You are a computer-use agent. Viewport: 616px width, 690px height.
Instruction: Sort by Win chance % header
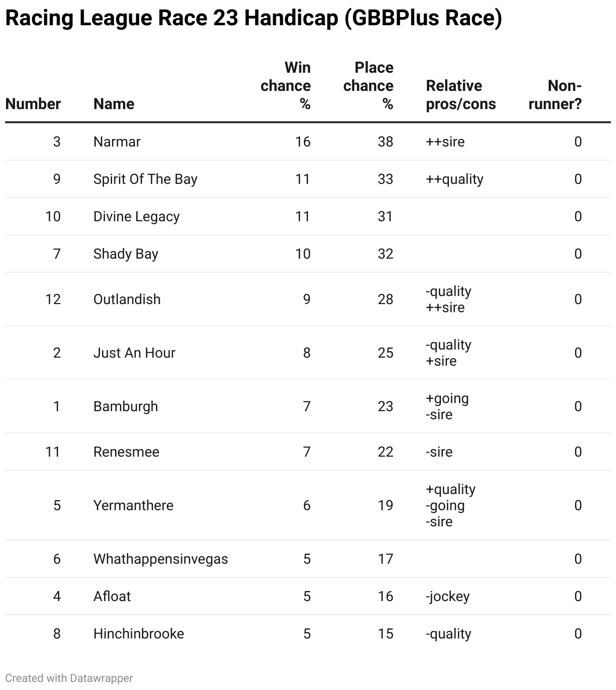point(286,86)
